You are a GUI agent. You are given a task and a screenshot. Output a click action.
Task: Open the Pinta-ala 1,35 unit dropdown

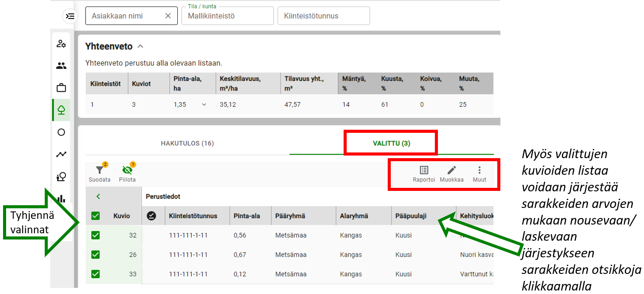pos(204,104)
